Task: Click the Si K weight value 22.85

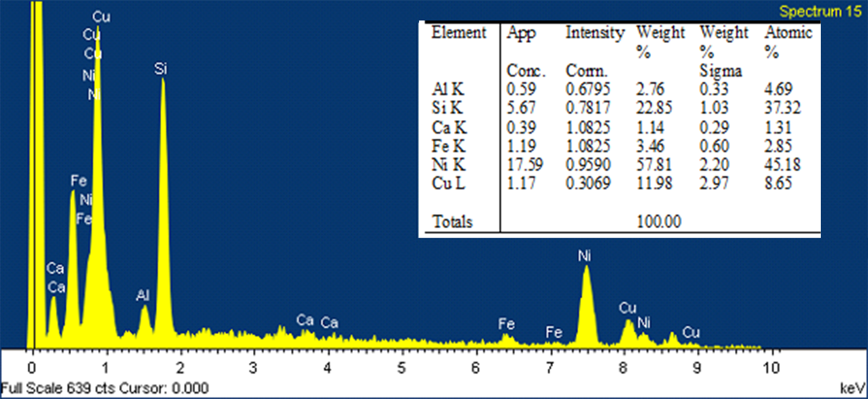Action: pos(655,108)
